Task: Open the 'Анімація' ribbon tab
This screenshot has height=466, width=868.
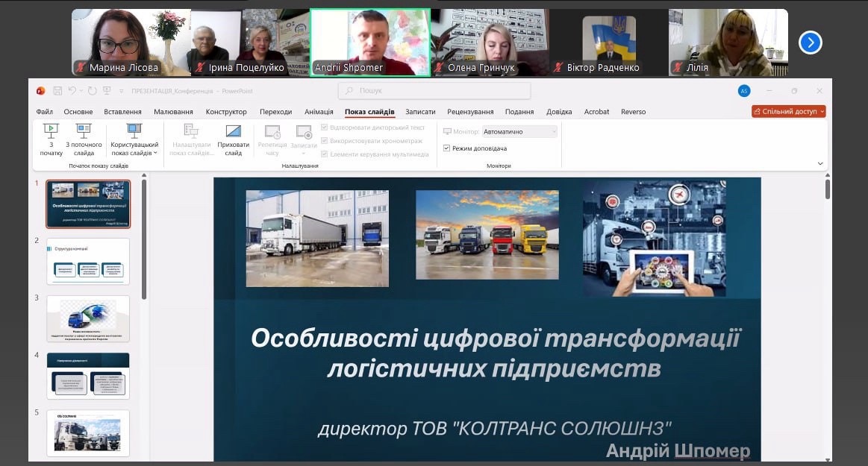Action: [x=319, y=112]
